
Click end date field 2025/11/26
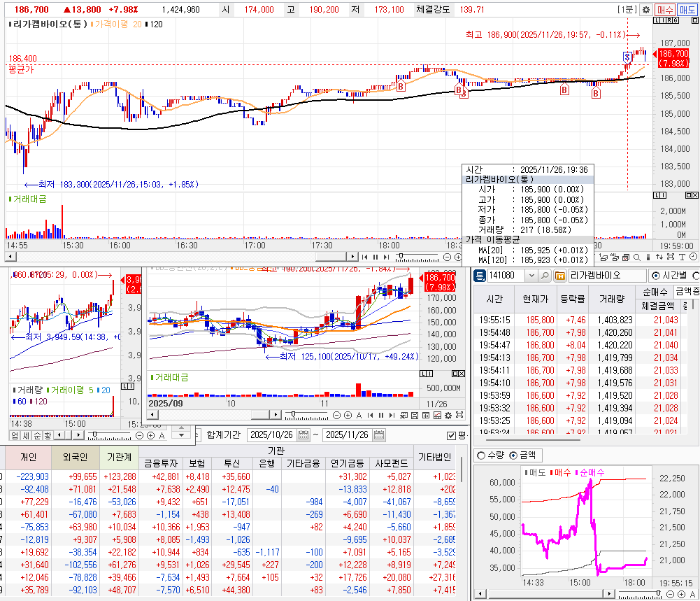coord(348,435)
